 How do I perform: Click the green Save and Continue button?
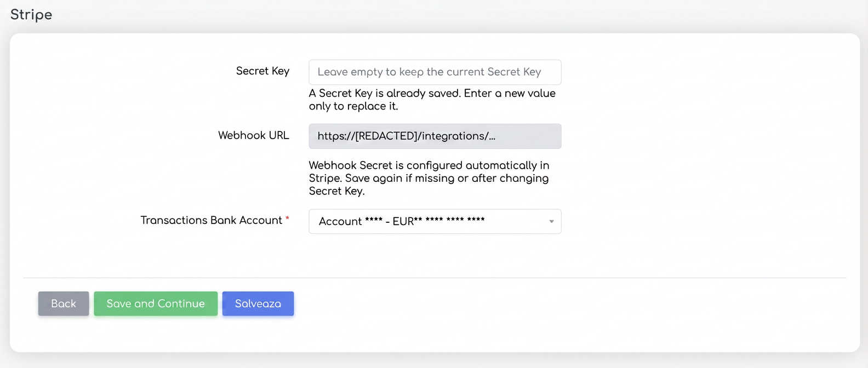tap(156, 303)
